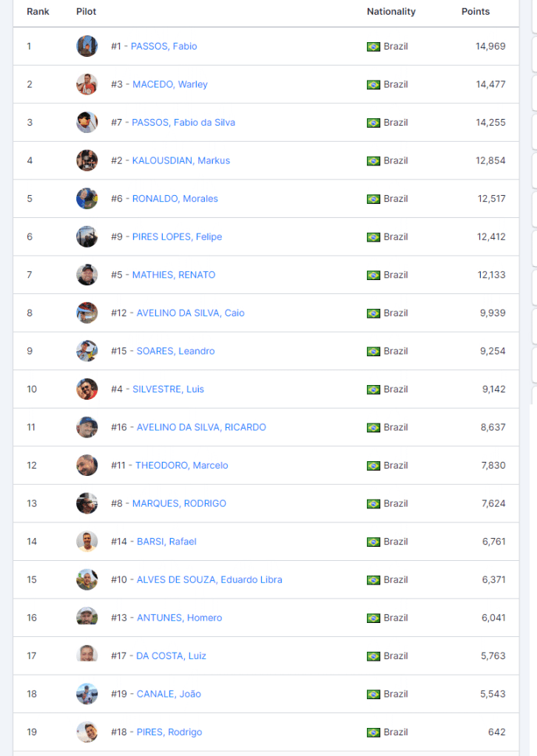Click the Points column header
537x756 pixels.
click(x=476, y=11)
